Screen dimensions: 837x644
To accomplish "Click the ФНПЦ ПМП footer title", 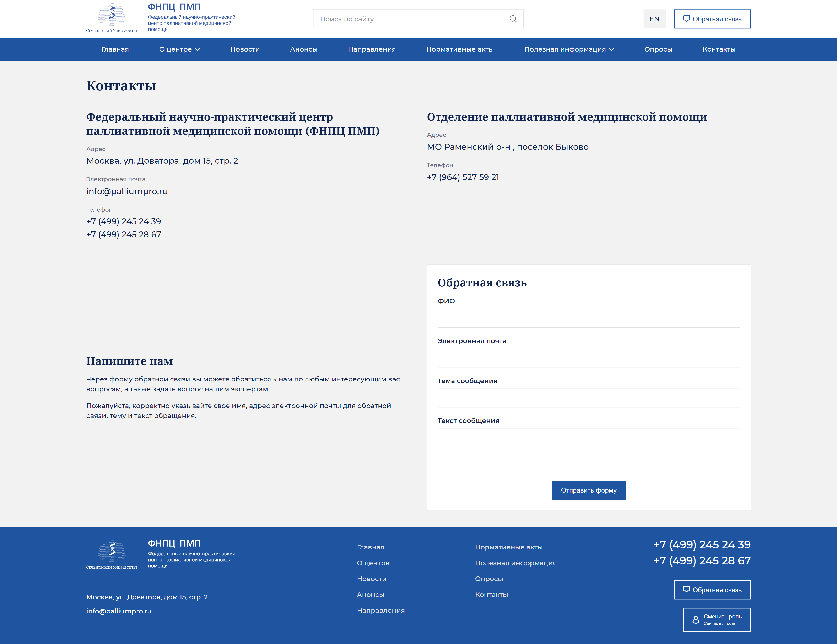I will 174,543.
